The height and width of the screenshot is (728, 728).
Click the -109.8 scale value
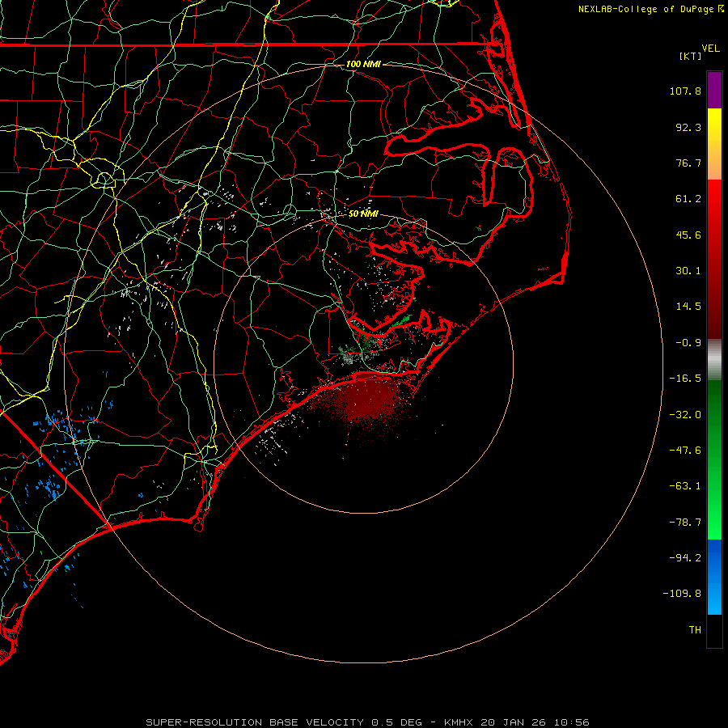683,594
